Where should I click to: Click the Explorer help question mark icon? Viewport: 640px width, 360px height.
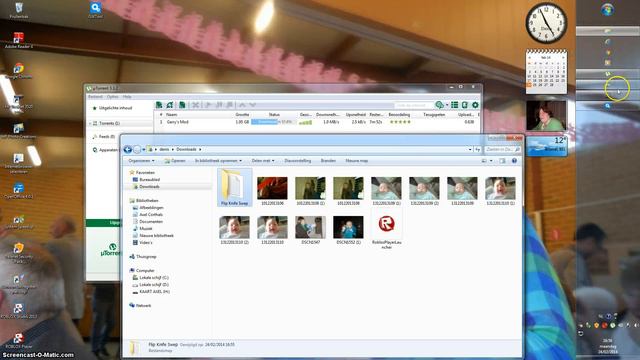click(x=514, y=161)
